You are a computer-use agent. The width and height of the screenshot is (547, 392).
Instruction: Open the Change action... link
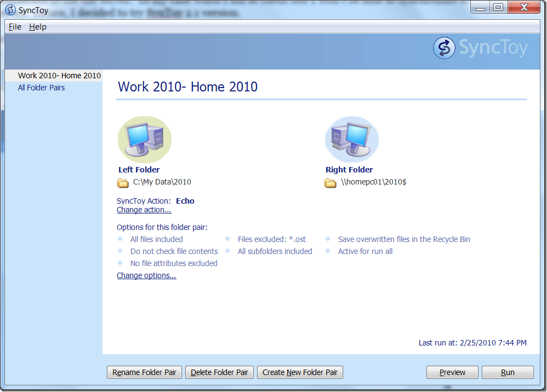(x=144, y=210)
